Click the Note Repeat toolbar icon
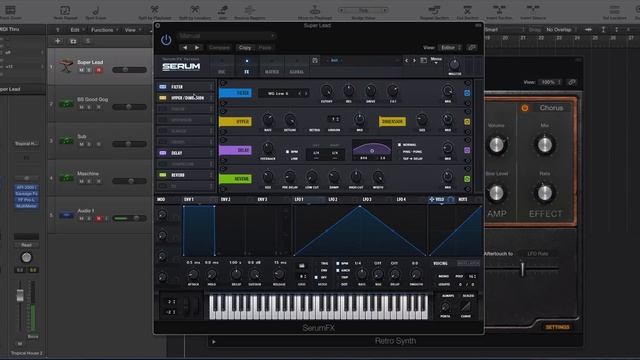 65,10
